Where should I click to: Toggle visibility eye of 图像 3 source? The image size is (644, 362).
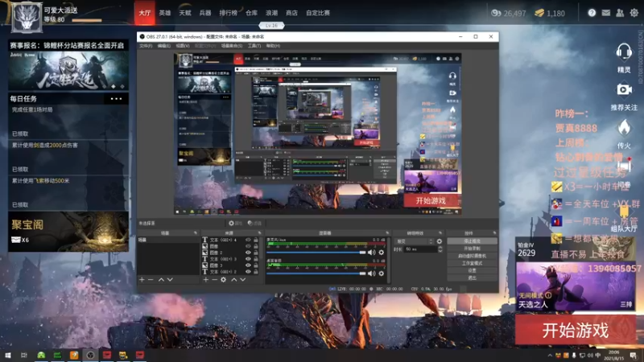pos(248,265)
